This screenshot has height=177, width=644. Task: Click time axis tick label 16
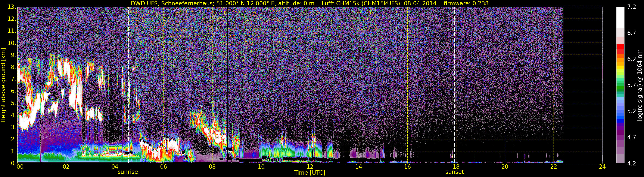407,167
